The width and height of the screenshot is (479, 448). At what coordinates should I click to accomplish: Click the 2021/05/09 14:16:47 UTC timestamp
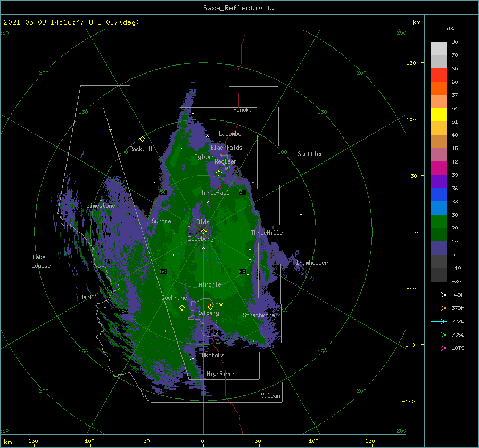pyautogui.click(x=71, y=22)
